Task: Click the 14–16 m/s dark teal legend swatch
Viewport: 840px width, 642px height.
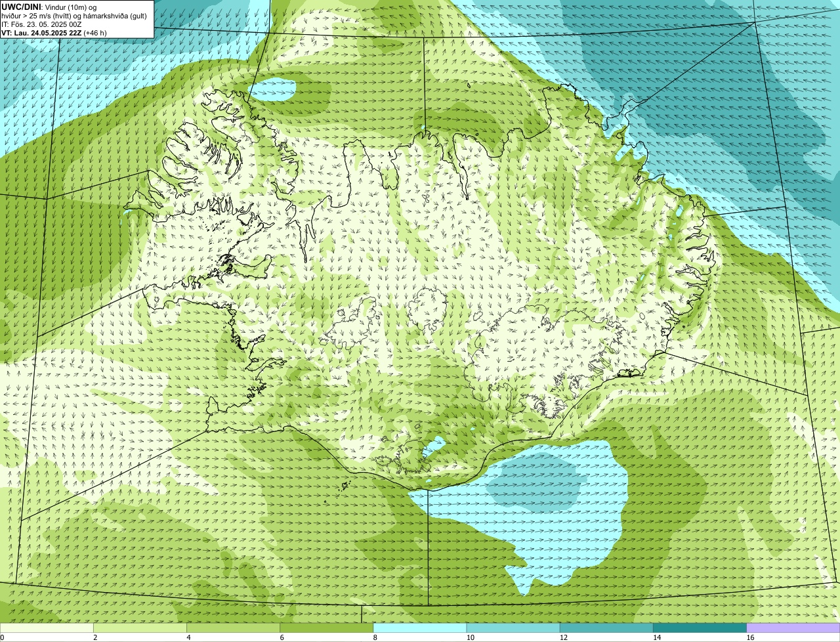Action: pos(700,628)
